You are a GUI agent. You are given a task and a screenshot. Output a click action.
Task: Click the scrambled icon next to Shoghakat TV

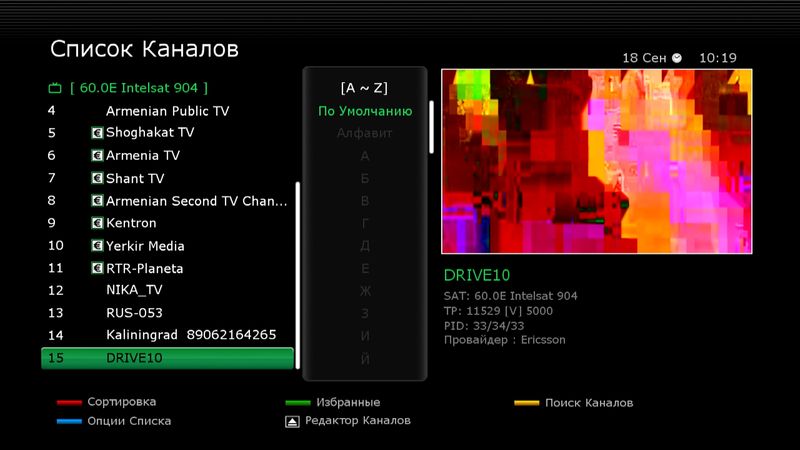point(97,133)
